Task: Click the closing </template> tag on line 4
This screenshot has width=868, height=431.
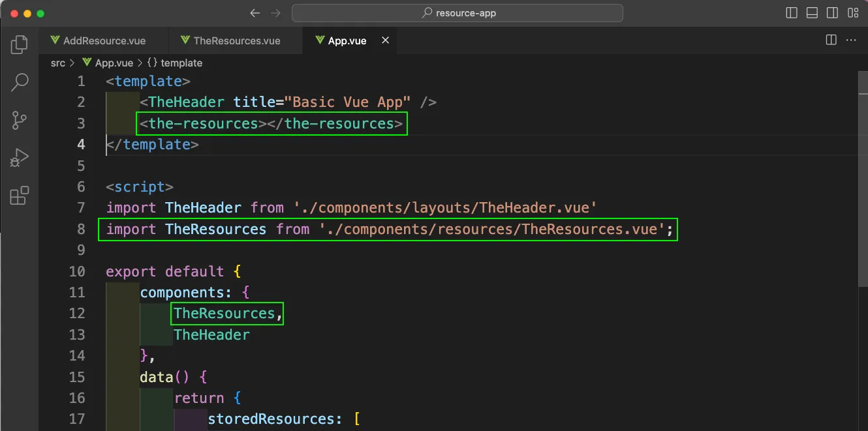Action: (152, 144)
